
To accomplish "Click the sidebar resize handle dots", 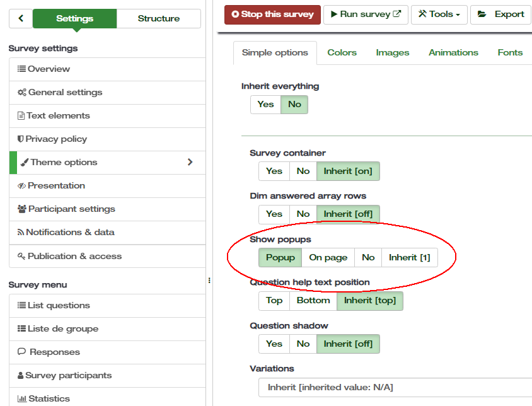I will click(209, 281).
